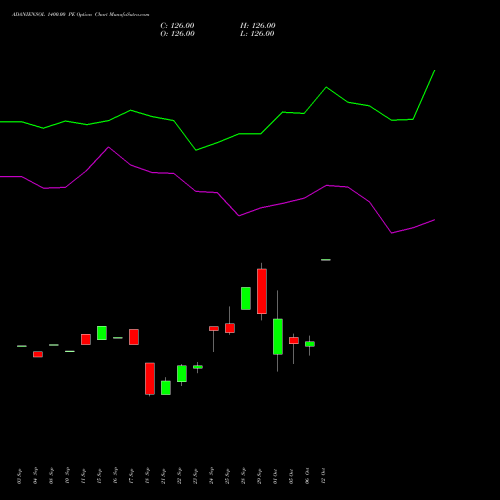Click the '04 Sep' date axis label
Viewport: 500px width, 500px height.
(35, 476)
